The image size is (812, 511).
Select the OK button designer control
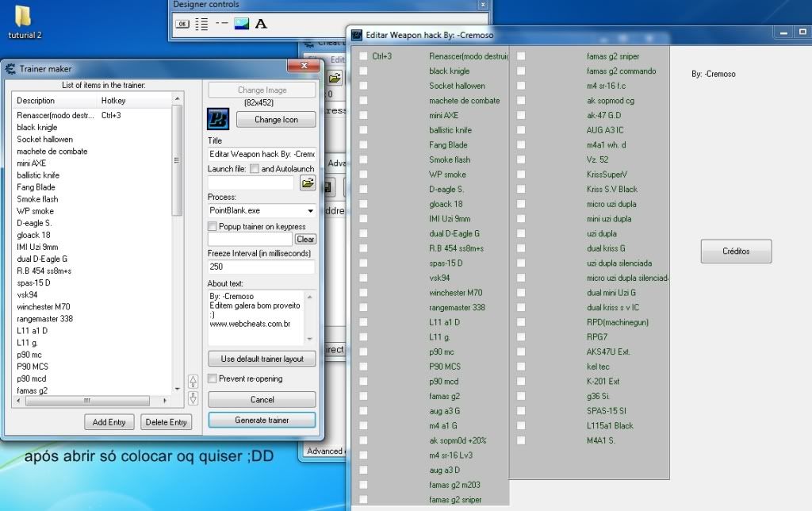coord(182,24)
